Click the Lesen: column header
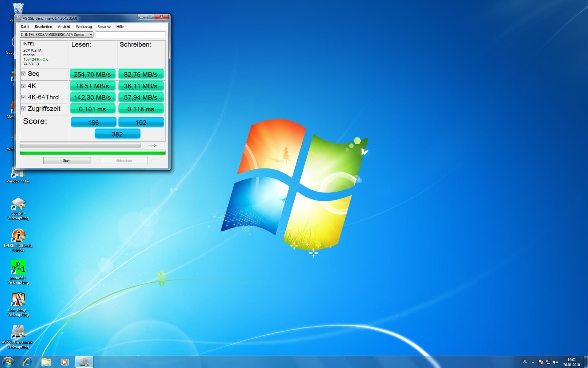Image resolution: width=588 pixels, height=368 pixels. pos(81,45)
